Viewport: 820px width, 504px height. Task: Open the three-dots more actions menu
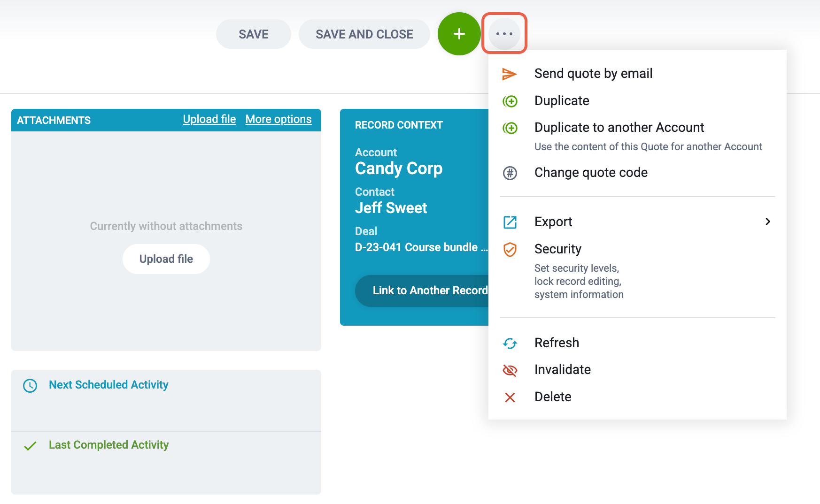[504, 34]
